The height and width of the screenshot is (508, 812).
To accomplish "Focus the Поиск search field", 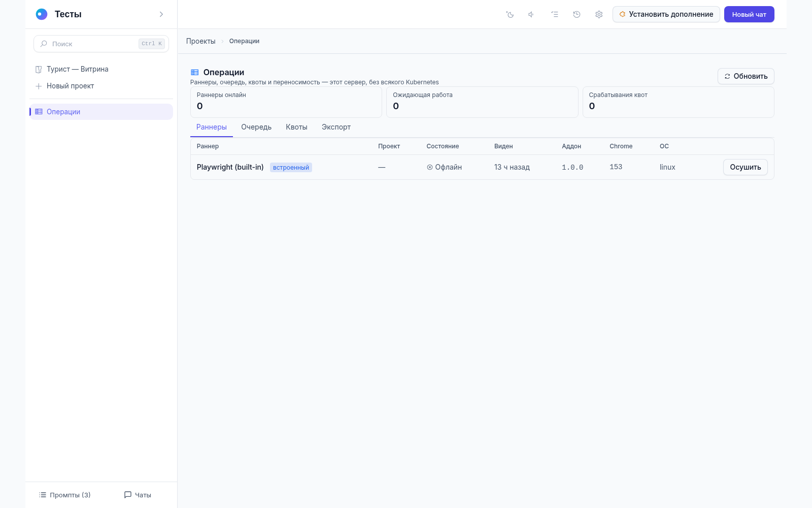I will (x=101, y=44).
